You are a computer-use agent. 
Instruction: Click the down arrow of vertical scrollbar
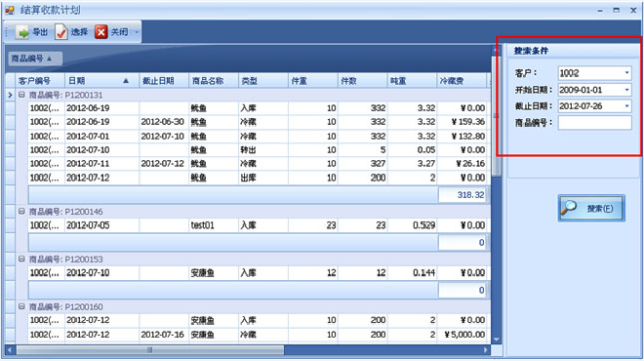[x=496, y=340]
